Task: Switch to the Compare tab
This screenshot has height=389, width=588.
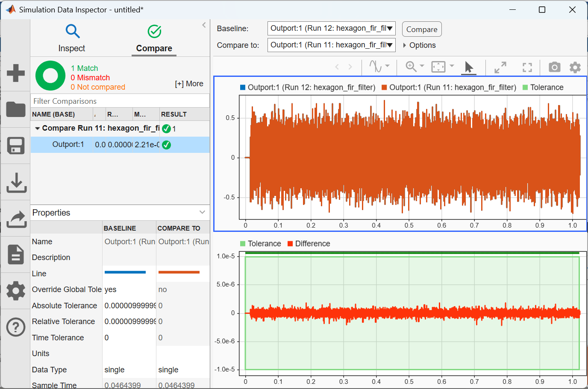Action: pyautogui.click(x=154, y=38)
